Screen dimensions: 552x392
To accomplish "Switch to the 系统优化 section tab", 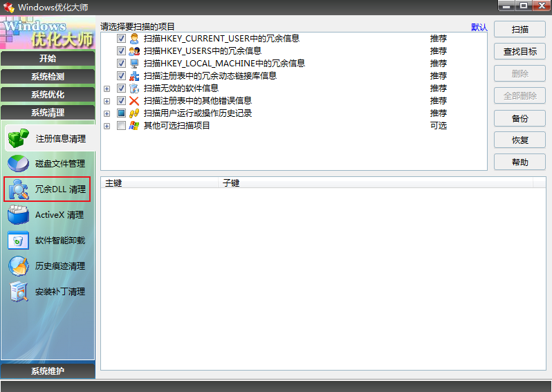I will click(48, 95).
